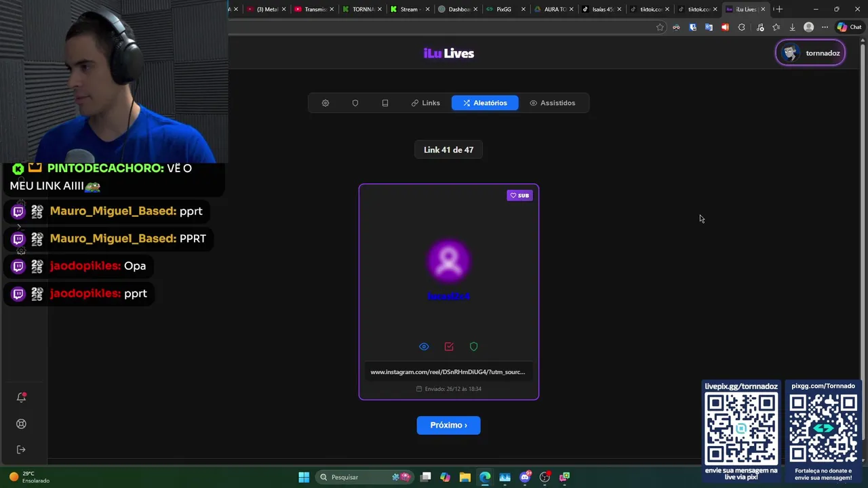868x488 pixels.
Task: Click the pixgg.com/Tornnado QR code
Action: [x=823, y=429]
